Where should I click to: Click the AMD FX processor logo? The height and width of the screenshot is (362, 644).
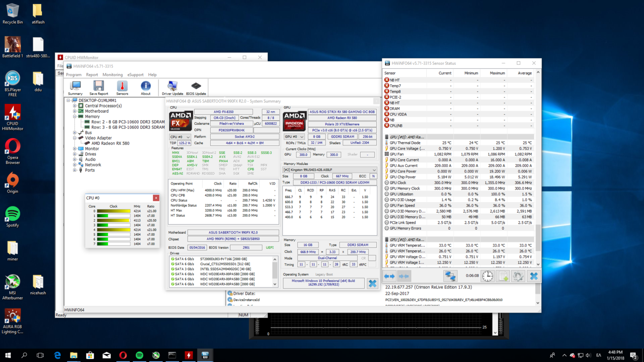[180, 121]
